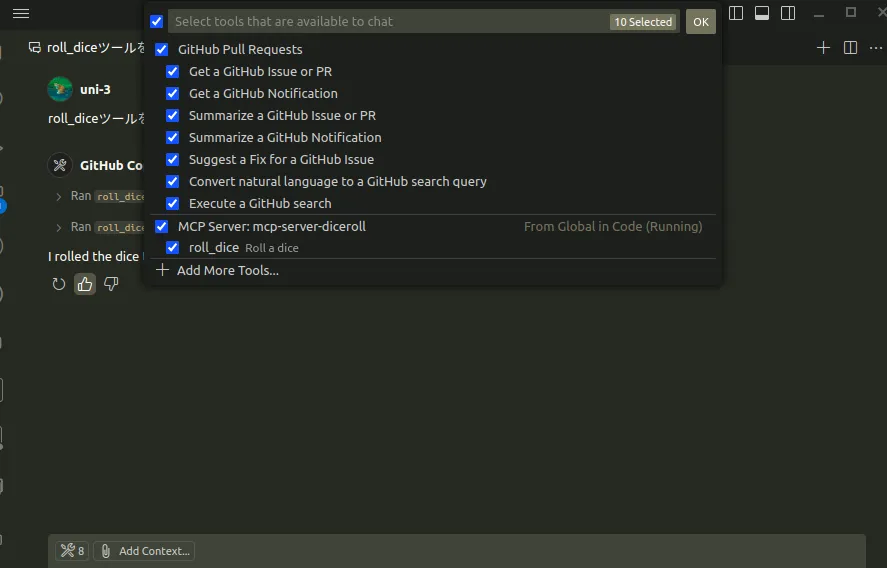Click the plus icon beside Add More Tools
The width and height of the screenshot is (887, 568).
tap(162, 270)
